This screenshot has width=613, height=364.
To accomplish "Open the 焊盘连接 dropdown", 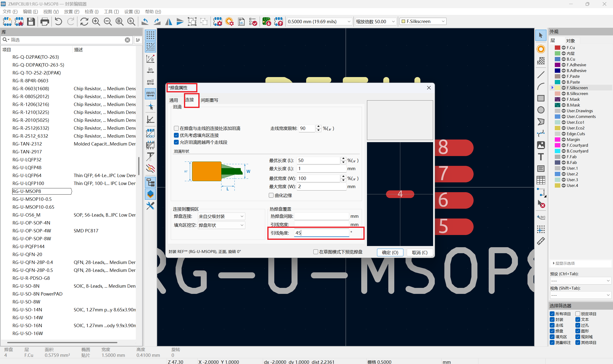I will (x=221, y=216).
